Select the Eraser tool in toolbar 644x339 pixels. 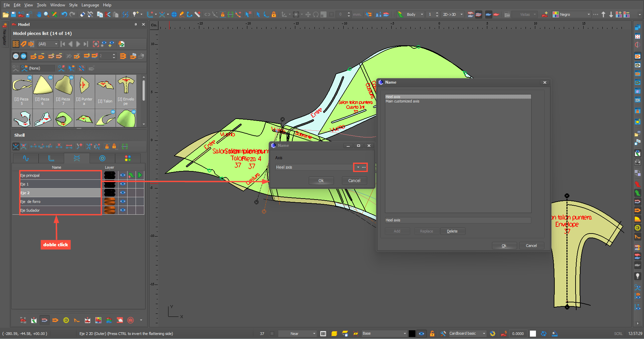82,14
